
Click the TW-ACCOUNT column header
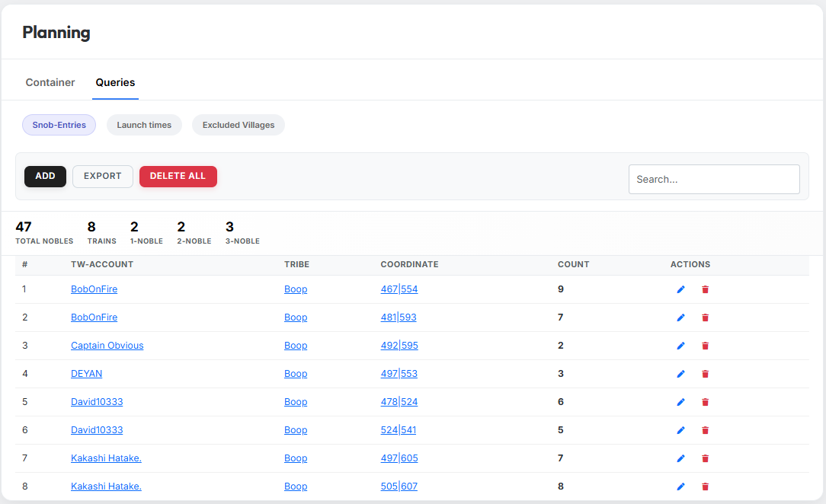pyautogui.click(x=102, y=265)
